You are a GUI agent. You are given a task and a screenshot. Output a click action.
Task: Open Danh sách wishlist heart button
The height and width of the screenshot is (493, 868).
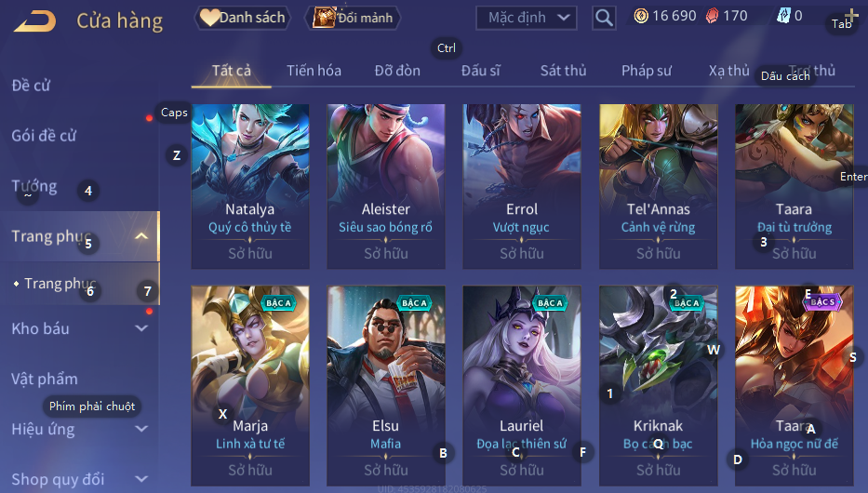tap(243, 18)
